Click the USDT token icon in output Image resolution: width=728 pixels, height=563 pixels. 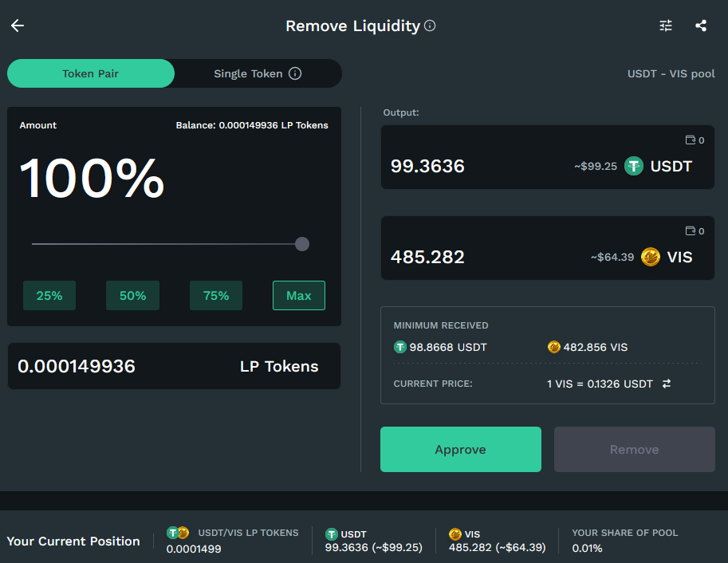pyautogui.click(x=634, y=166)
